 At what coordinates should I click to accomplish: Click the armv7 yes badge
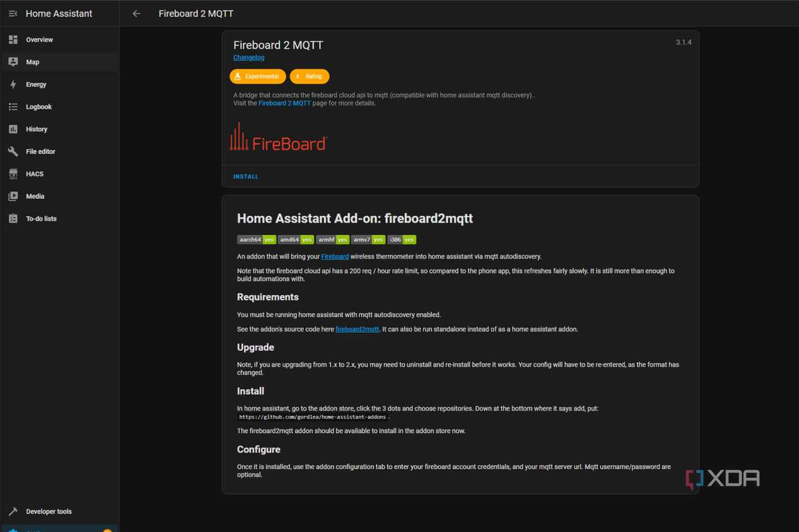coord(368,240)
